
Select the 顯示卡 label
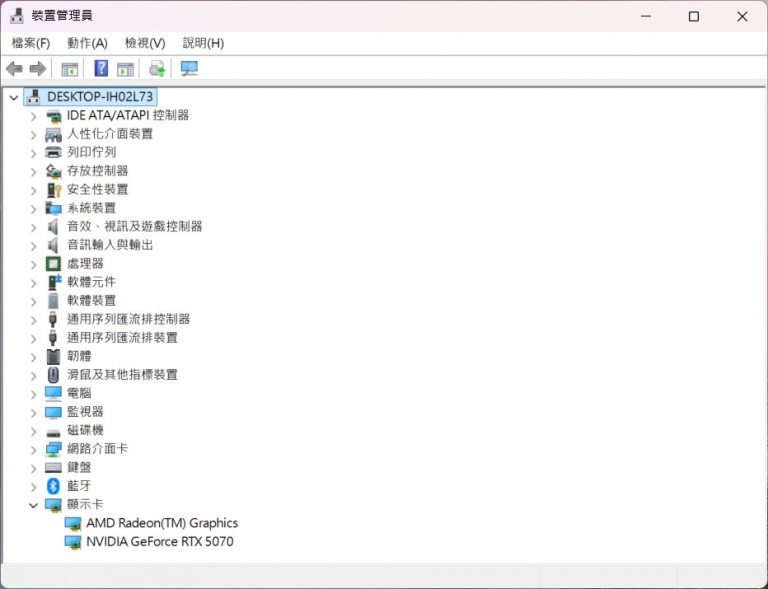pyautogui.click(x=85, y=505)
